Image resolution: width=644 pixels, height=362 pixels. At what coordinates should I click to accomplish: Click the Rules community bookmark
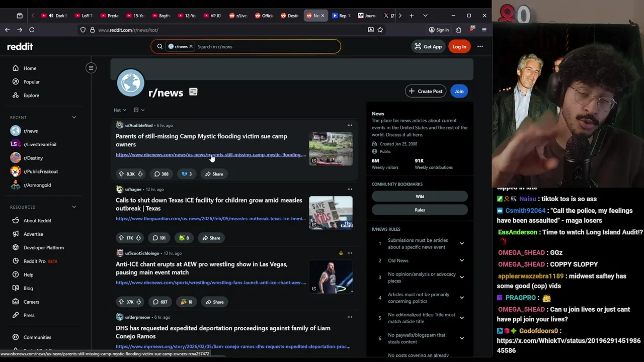(420, 210)
